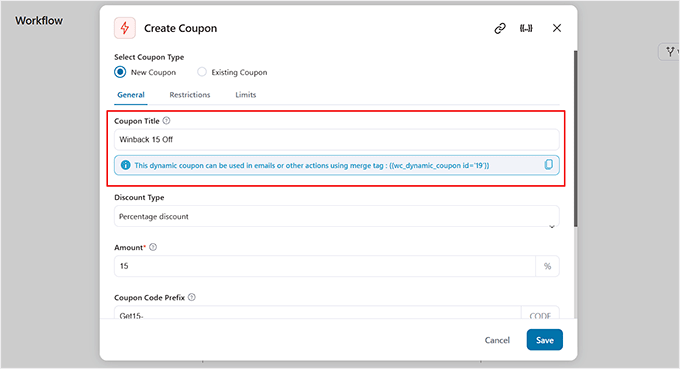The height and width of the screenshot is (369, 680).
Task: Click the link icon in dialog header
Action: [x=500, y=28]
